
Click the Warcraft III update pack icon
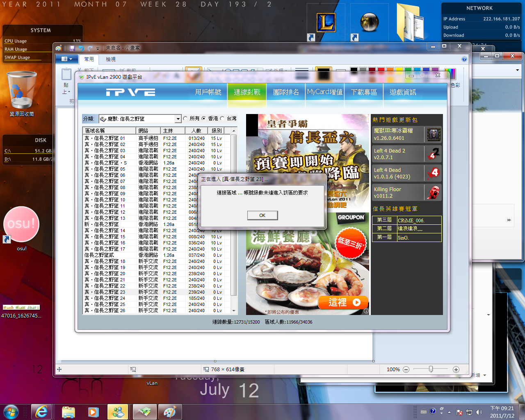(x=434, y=134)
